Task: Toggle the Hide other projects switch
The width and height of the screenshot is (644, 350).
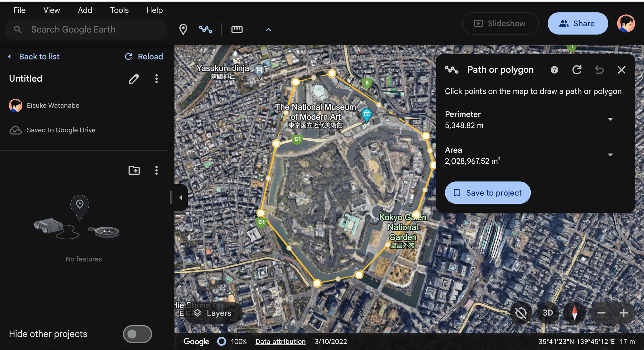Action: click(137, 334)
